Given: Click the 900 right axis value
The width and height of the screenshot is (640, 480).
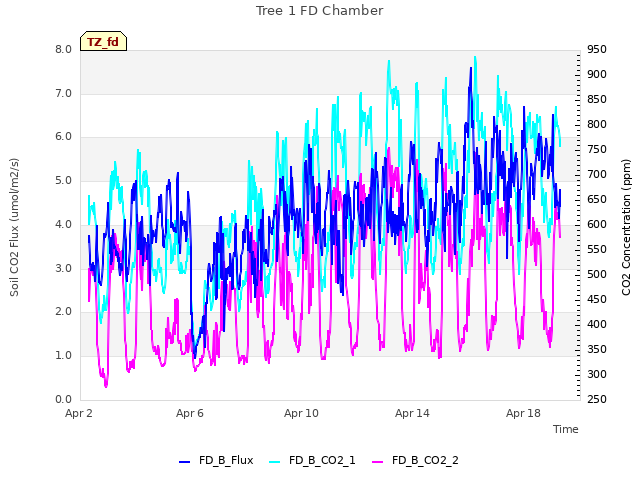Looking at the screenshot, I should pyautogui.click(x=597, y=74).
